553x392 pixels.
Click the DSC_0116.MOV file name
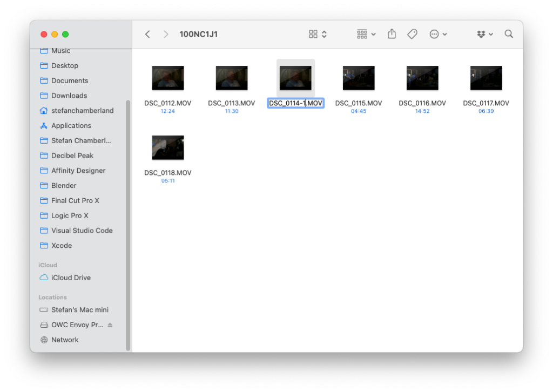[422, 103]
